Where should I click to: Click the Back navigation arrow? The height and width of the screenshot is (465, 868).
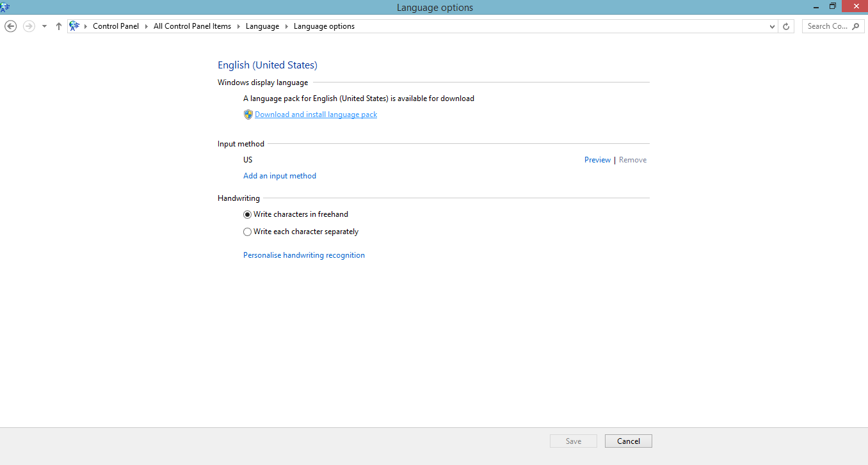10,26
